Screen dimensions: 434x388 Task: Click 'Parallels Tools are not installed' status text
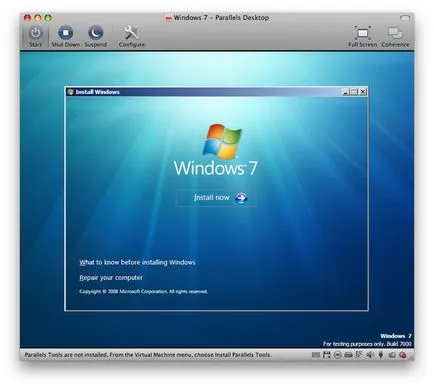coord(148,355)
